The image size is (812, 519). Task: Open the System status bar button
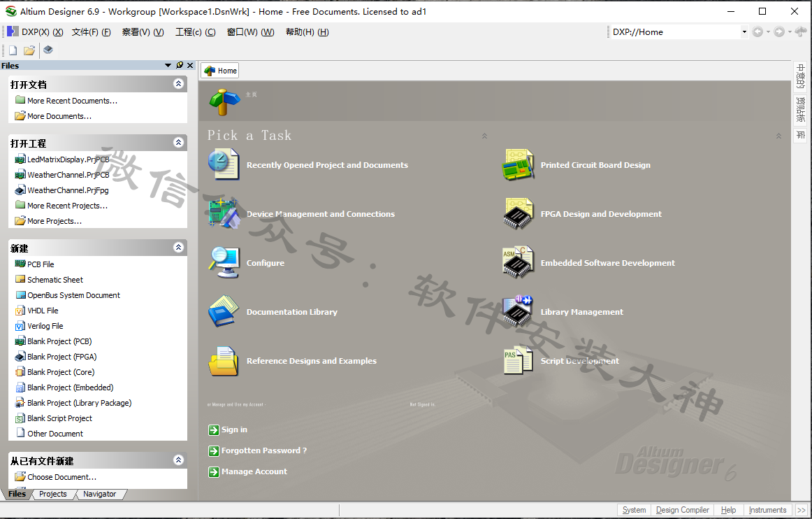[634, 510]
